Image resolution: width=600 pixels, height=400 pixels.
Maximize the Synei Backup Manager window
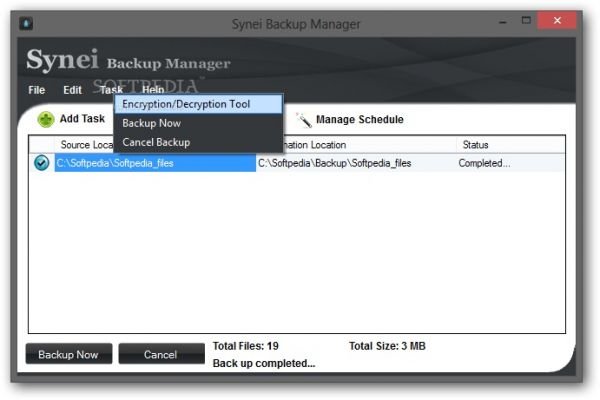526,21
